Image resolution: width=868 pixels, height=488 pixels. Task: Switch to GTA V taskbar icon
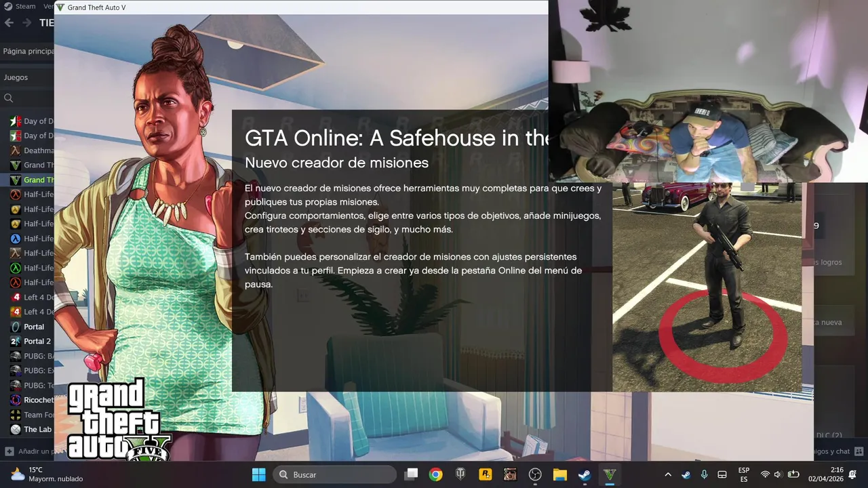tap(610, 474)
